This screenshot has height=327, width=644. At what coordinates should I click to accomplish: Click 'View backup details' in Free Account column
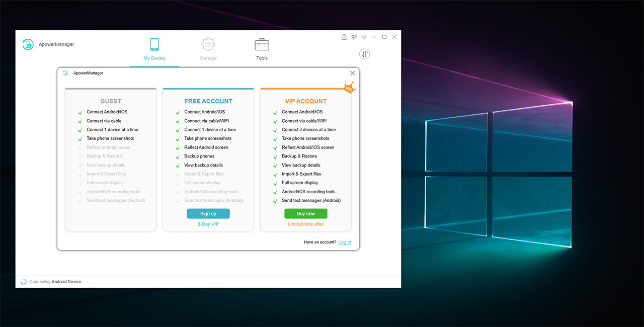coord(203,165)
